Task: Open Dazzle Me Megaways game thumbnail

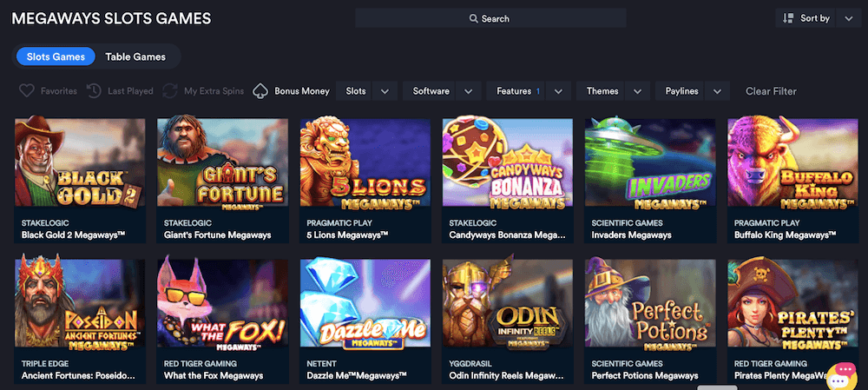Action: (x=365, y=303)
